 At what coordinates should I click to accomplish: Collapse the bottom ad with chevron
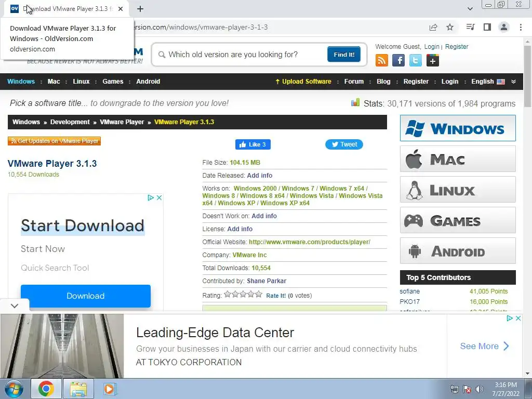click(x=15, y=305)
